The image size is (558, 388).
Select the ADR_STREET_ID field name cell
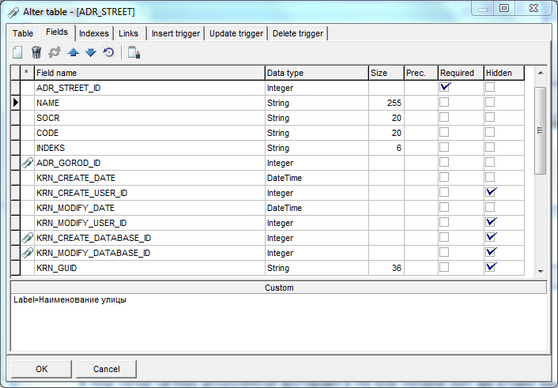(x=150, y=88)
